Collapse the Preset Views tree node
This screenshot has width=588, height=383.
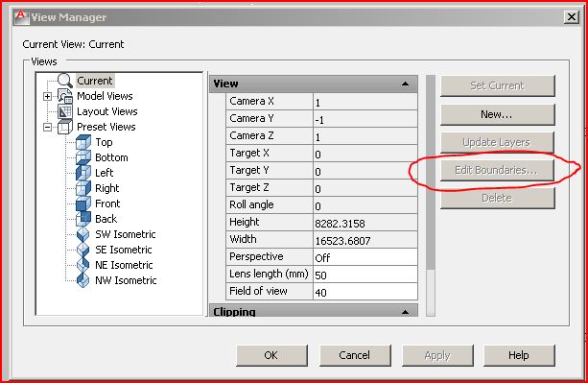47,127
